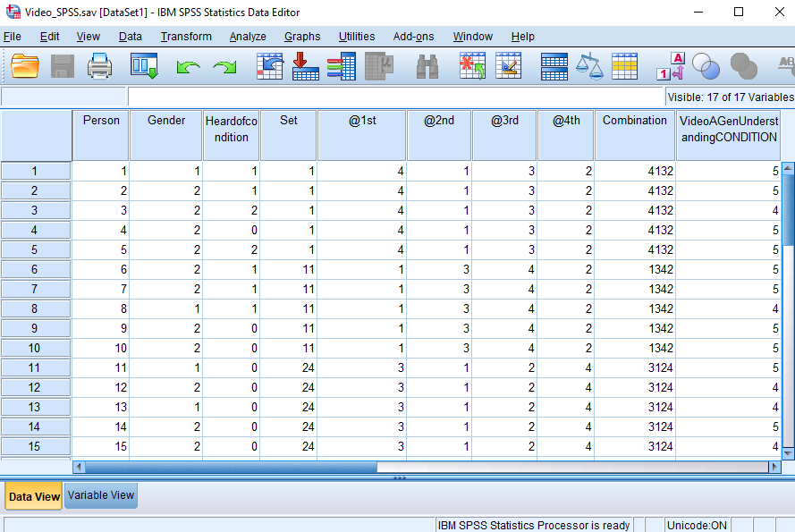Image resolution: width=795 pixels, height=532 pixels.
Task: Insert new cases with the toolbar icon
Action: click(471, 65)
